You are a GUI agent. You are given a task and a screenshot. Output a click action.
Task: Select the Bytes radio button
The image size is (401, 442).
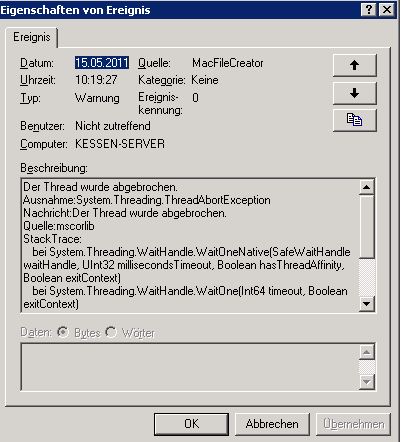coord(63,332)
